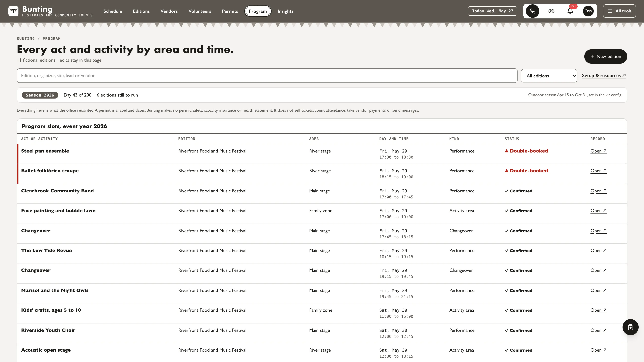Click the Today Wed, May 27 button

(x=492, y=11)
